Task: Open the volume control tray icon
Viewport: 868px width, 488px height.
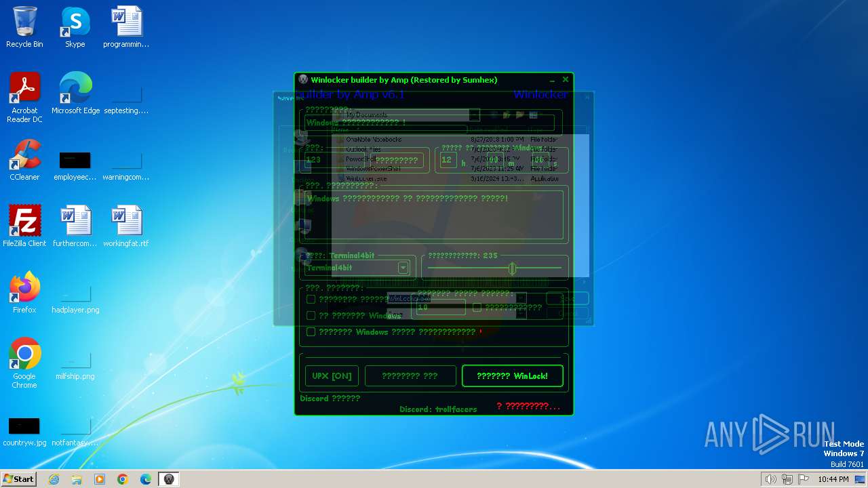Action: (770, 479)
